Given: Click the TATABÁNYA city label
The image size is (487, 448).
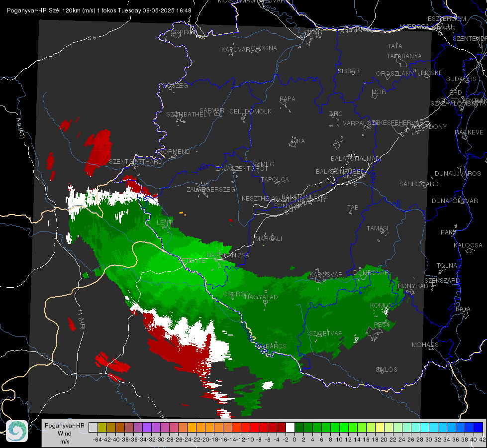Looking at the screenshot, I should click(x=404, y=56).
